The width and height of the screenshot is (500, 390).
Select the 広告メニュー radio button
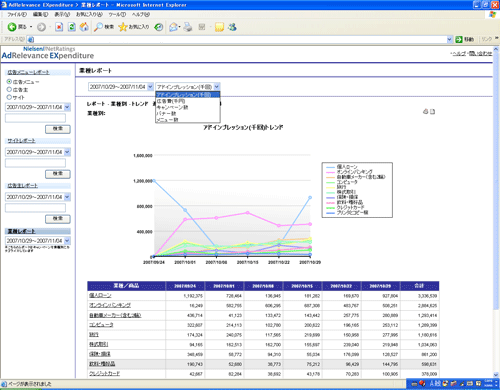(x=9, y=82)
